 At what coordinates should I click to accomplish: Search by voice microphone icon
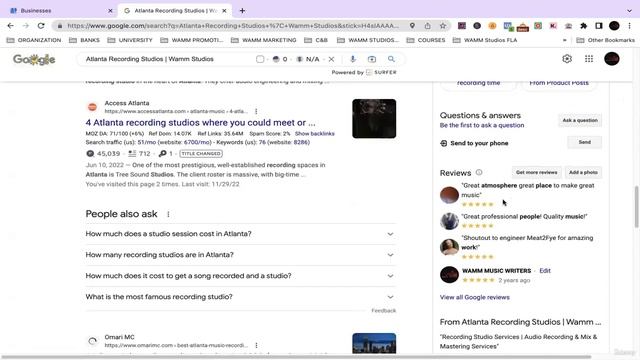[353, 59]
